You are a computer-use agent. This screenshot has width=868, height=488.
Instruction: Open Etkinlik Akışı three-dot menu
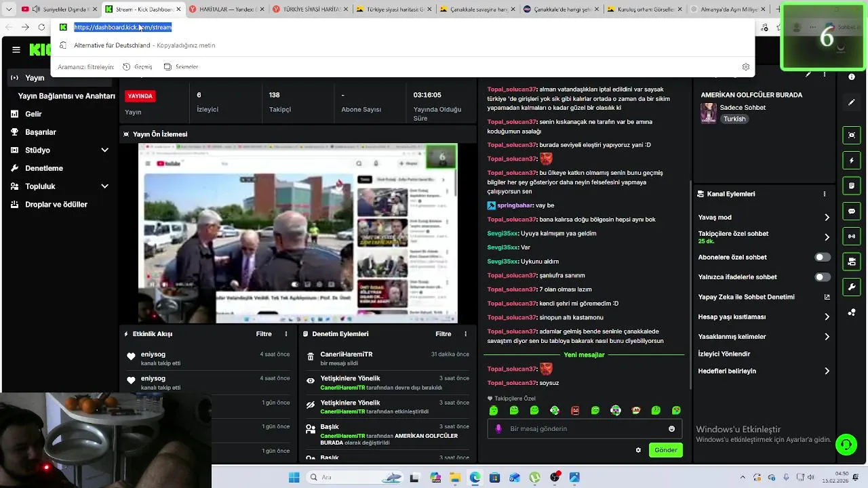pos(286,334)
